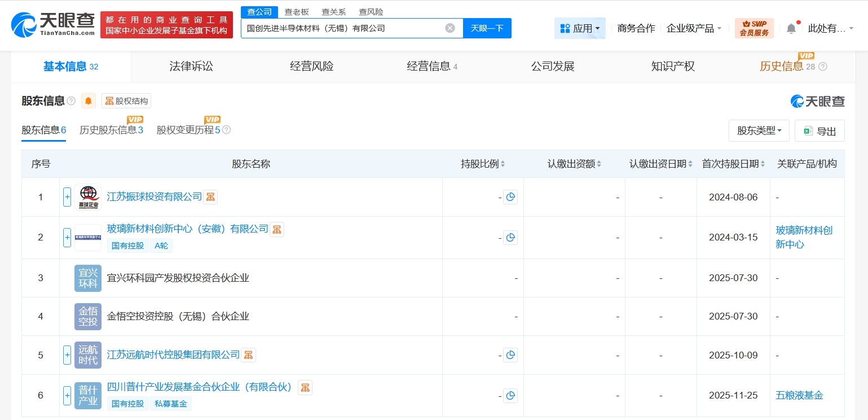Screen dimensions: 868x420
Task: Click the 天眼一下 search button
Action: [x=487, y=28]
